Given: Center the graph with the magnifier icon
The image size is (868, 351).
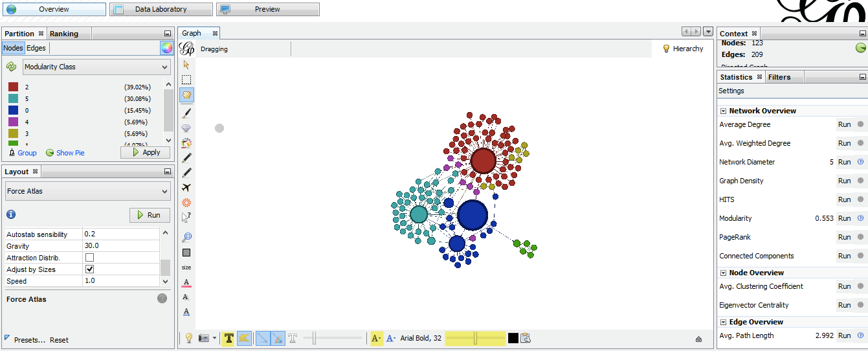Looking at the screenshot, I should tap(186, 237).
